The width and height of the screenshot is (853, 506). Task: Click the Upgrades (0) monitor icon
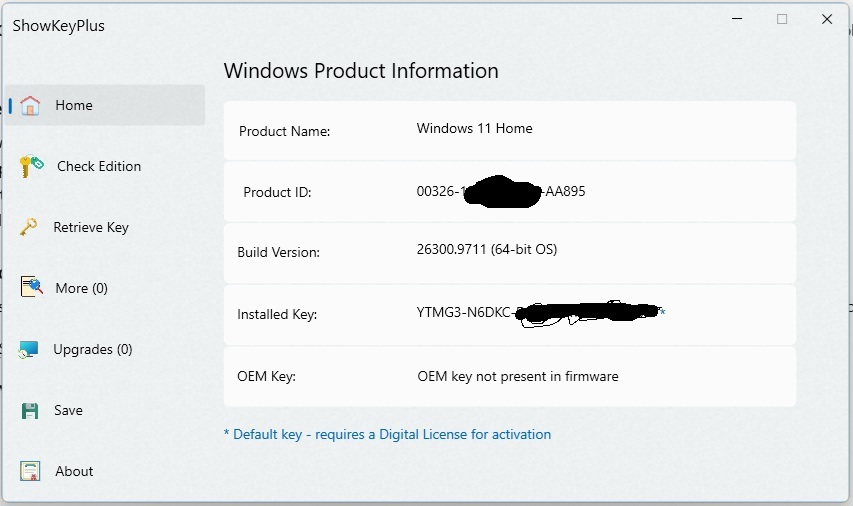(x=28, y=349)
